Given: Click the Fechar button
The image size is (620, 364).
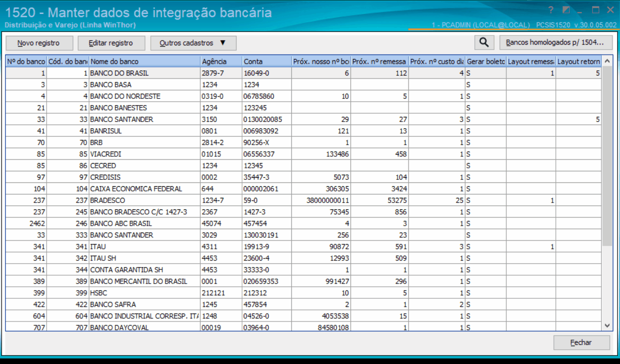Looking at the screenshot, I should coord(581,343).
